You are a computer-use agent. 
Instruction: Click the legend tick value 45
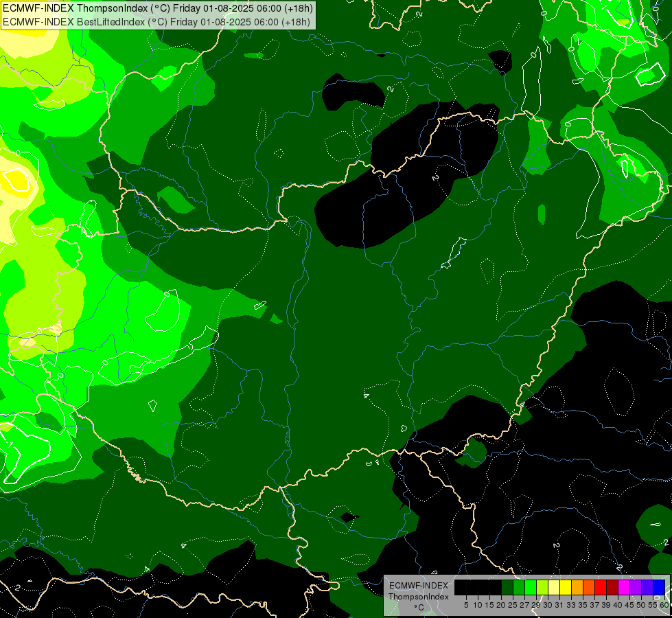[629, 605]
